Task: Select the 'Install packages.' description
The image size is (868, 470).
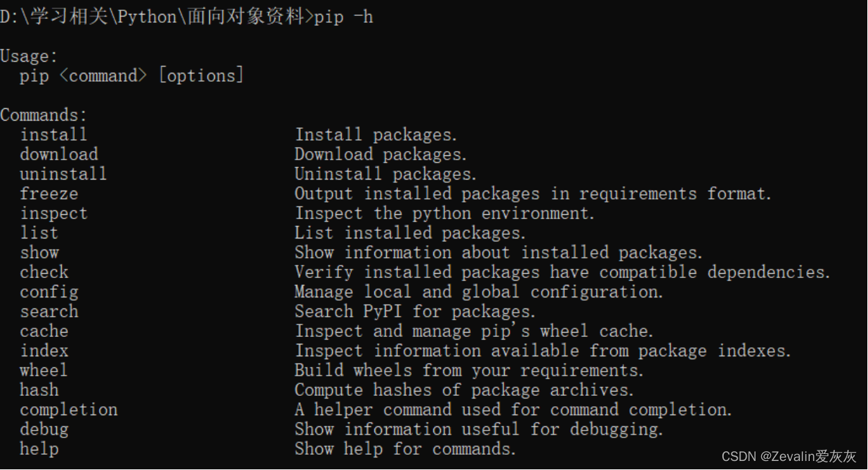Action: coord(376,134)
